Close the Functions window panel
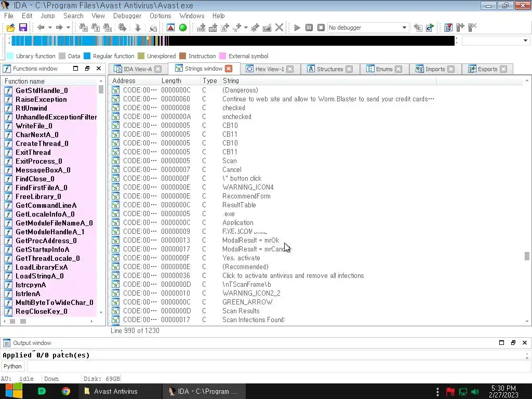The width and height of the screenshot is (532, 399). [99, 68]
